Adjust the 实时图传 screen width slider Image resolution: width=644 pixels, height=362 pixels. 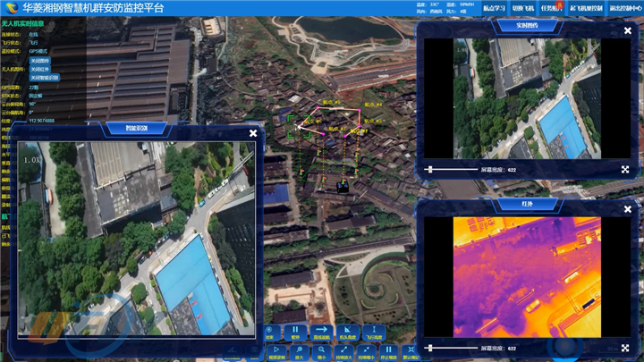[x=451, y=170]
